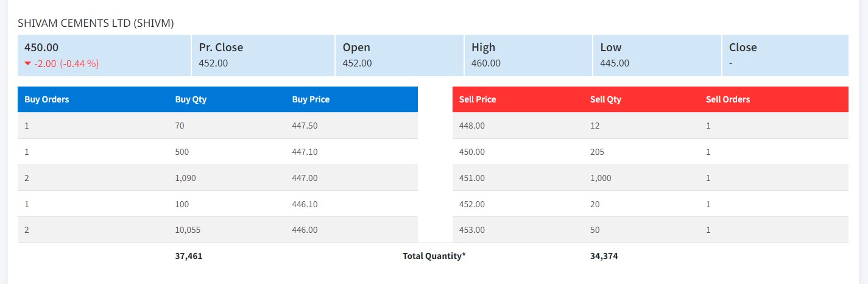
Task: Click the 10,055 buy quantity cell
Action: [x=188, y=230]
